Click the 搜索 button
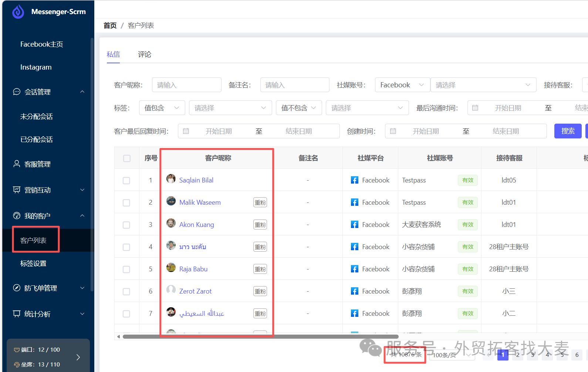This screenshot has width=588, height=372. [568, 131]
